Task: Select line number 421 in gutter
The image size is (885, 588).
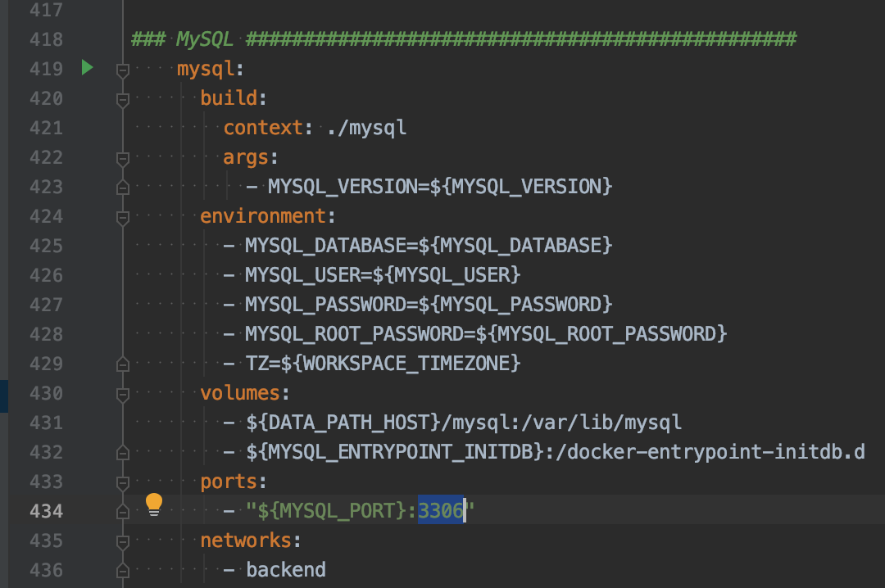Action: tap(46, 128)
